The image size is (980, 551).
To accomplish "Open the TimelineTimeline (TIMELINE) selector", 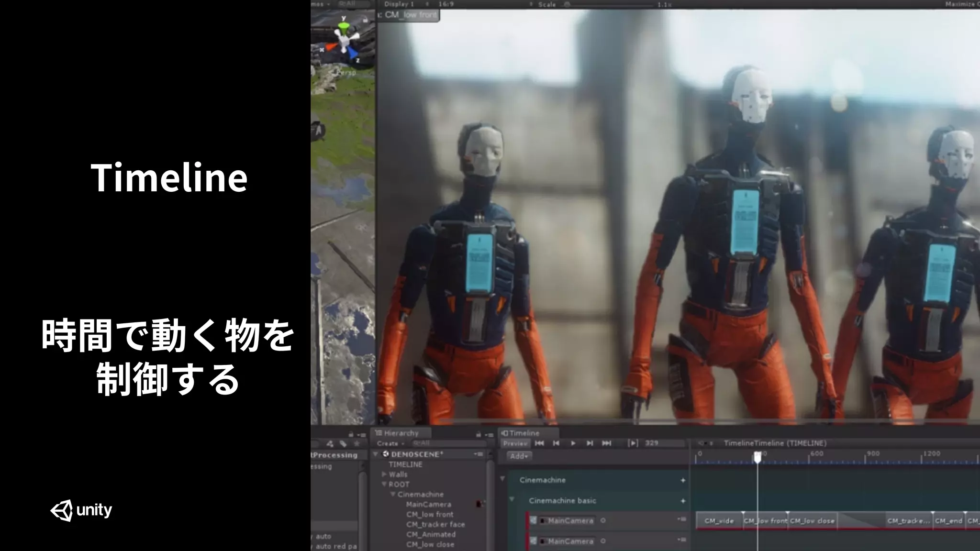I will [x=775, y=443].
